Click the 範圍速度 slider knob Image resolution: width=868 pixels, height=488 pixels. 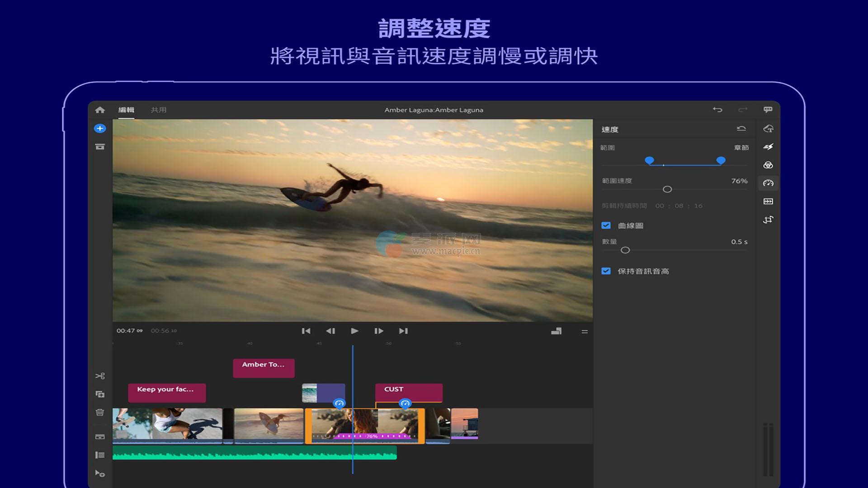pyautogui.click(x=667, y=189)
